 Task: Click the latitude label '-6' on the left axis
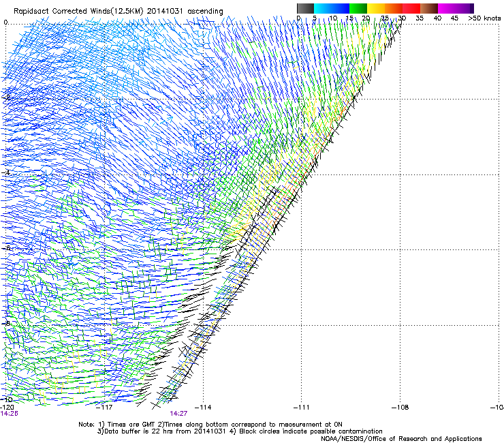[x=6, y=248]
